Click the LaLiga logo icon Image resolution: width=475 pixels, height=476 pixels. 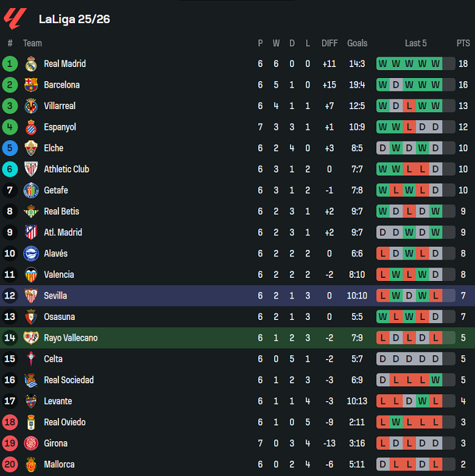(x=15, y=18)
